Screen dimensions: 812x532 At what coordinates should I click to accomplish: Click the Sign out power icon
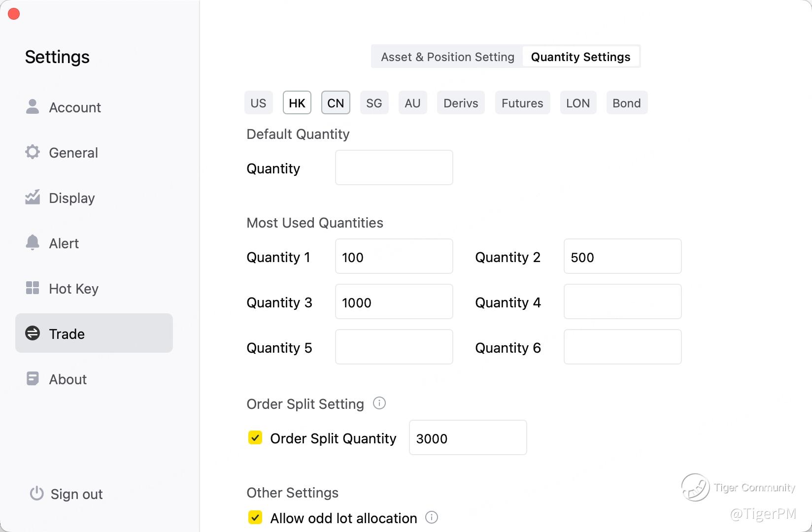pos(37,494)
